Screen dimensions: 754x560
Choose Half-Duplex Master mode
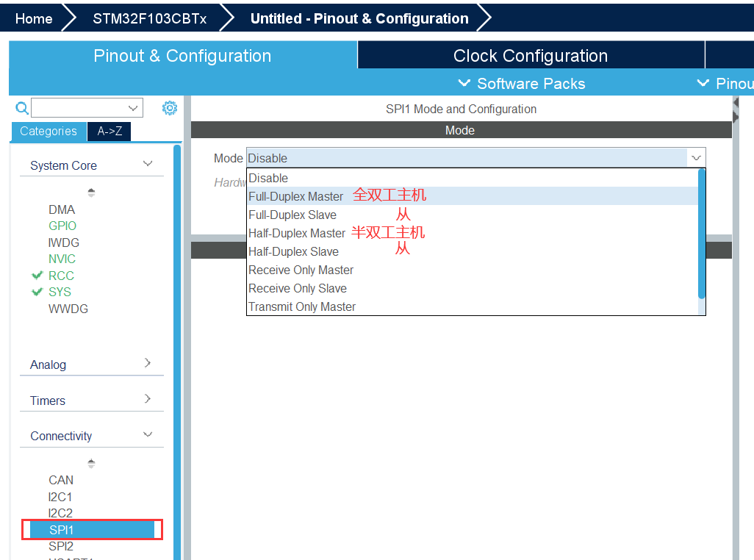[x=473, y=233]
